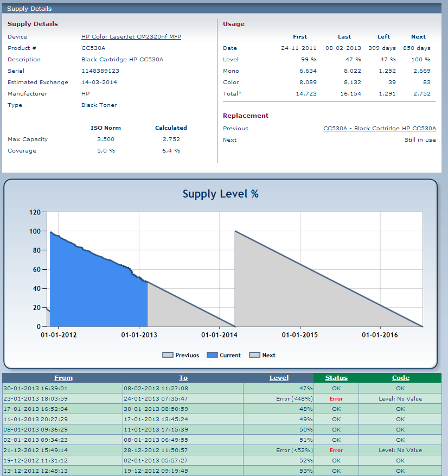Screen dimensions: 448x476
Task: Sort the table by the Status column header
Action: tap(336, 378)
